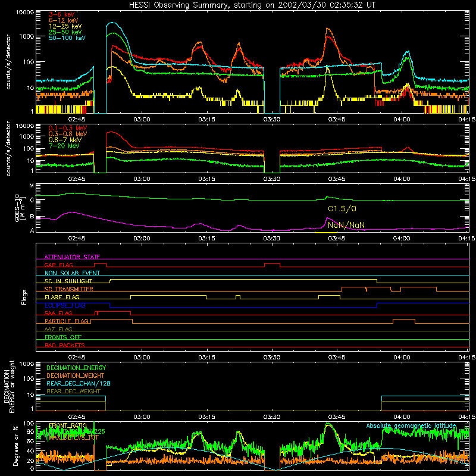The image size is (476, 476).
Task: Click the DECIMATION_WEIGHT legend label
Action: (x=76, y=376)
